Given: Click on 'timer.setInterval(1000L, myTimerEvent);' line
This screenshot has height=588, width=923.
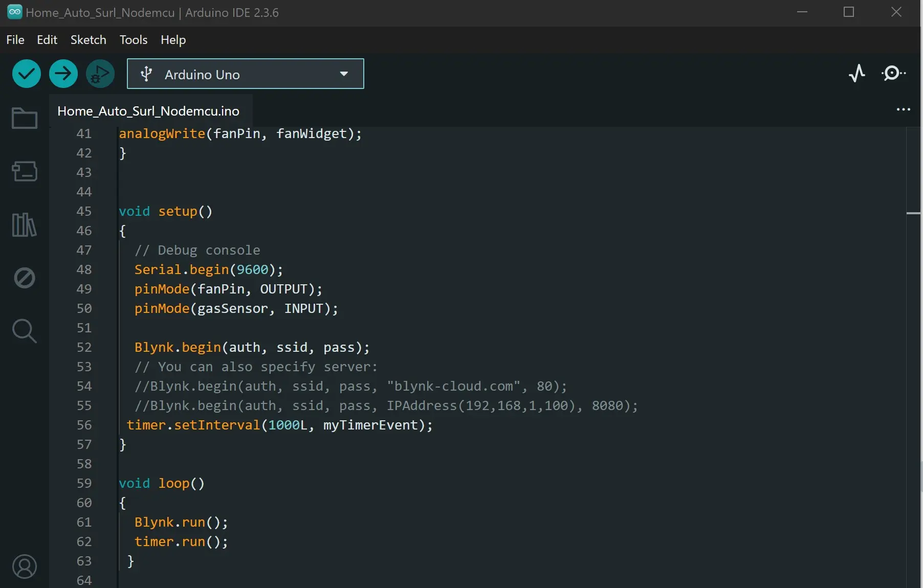Looking at the screenshot, I should (x=279, y=425).
